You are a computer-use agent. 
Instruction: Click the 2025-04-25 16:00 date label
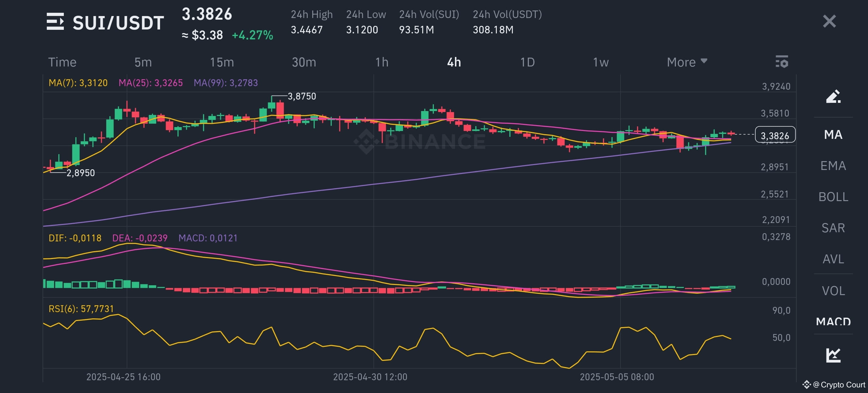tap(123, 377)
